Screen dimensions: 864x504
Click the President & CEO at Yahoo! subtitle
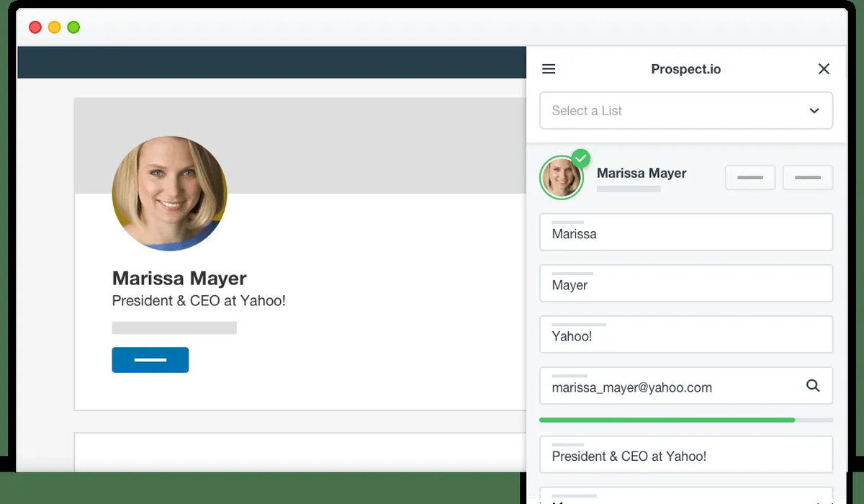click(199, 301)
